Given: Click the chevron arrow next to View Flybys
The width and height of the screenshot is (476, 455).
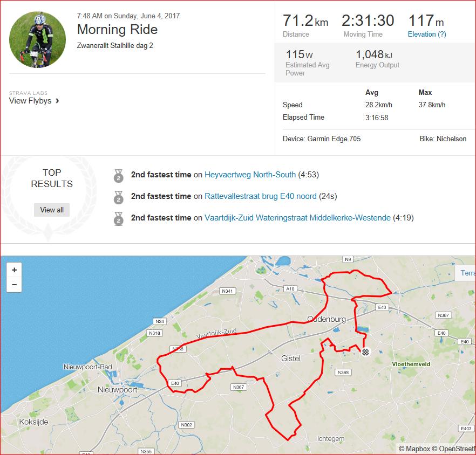Looking at the screenshot, I should tap(57, 101).
